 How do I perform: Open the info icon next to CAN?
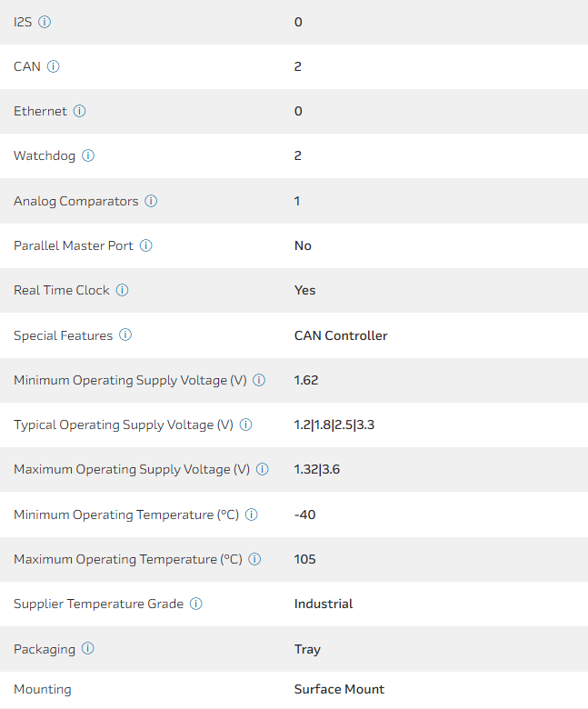tap(54, 66)
